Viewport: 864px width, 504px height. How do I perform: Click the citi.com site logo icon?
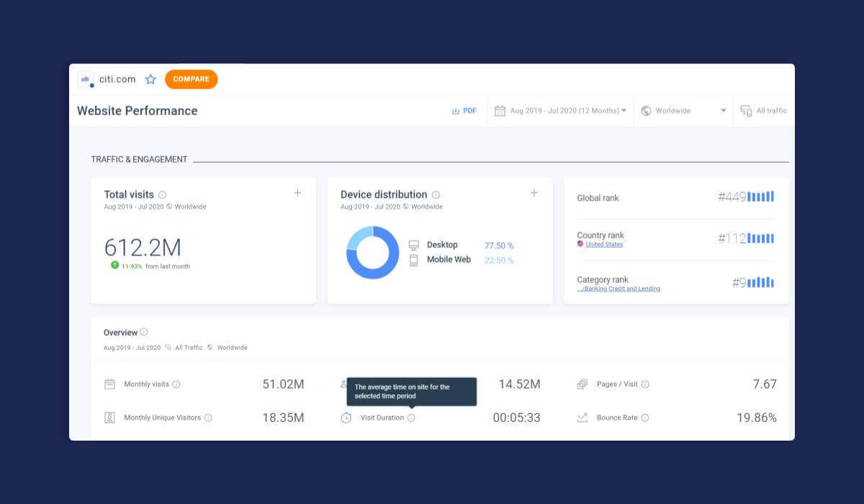coord(86,79)
